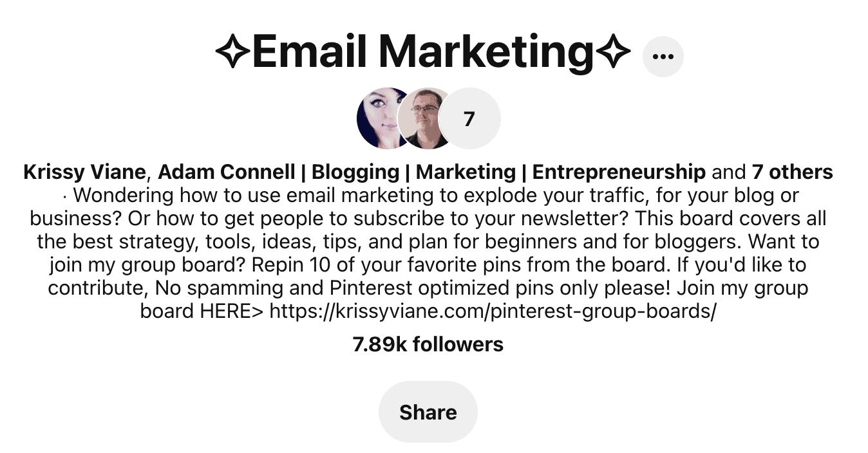
Task: Show the "7 others" collaborators list
Action: (792, 172)
